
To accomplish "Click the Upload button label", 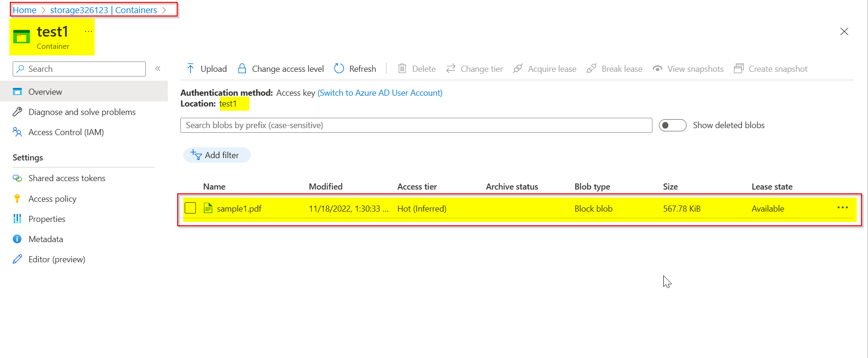I will coord(214,69).
